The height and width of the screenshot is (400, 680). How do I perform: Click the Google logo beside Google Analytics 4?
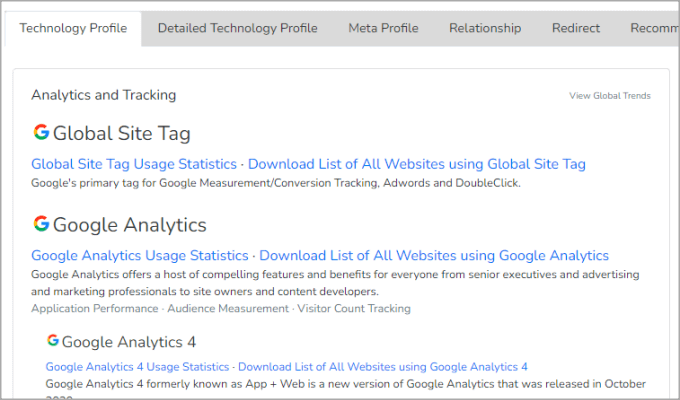click(52, 341)
